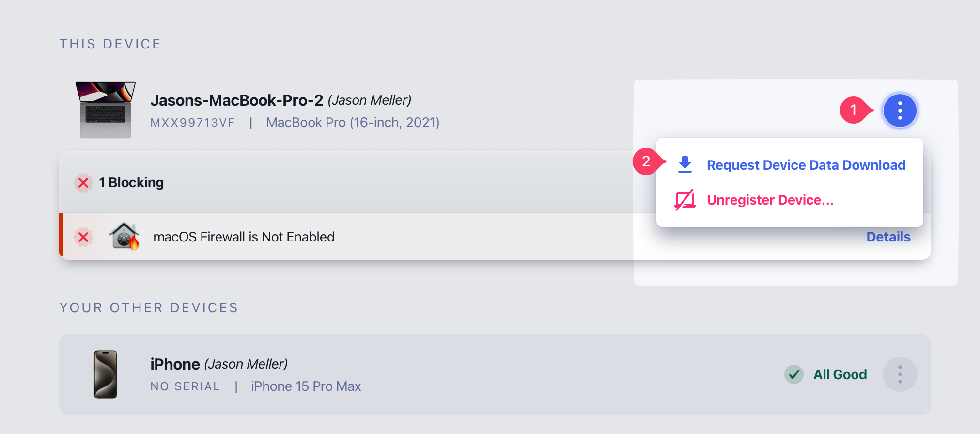Click the pink unregister device icon

click(x=684, y=200)
